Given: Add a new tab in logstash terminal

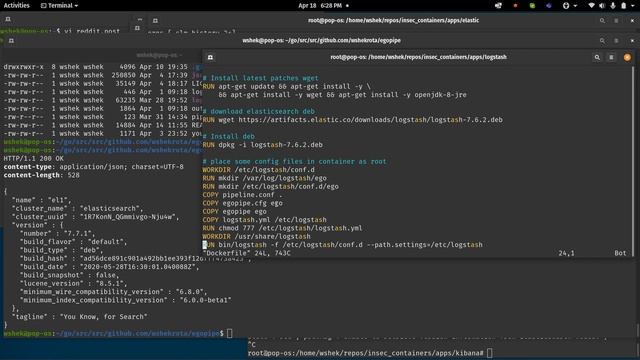Looking at the screenshot, I should (x=210, y=58).
